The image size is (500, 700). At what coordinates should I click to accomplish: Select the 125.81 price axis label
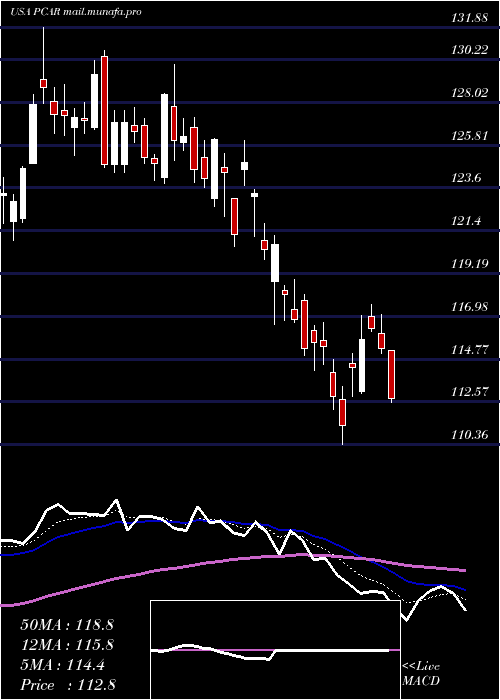469,136
